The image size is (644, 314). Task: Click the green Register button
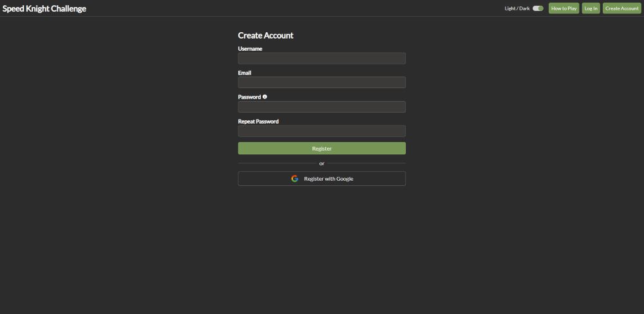[321, 149]
